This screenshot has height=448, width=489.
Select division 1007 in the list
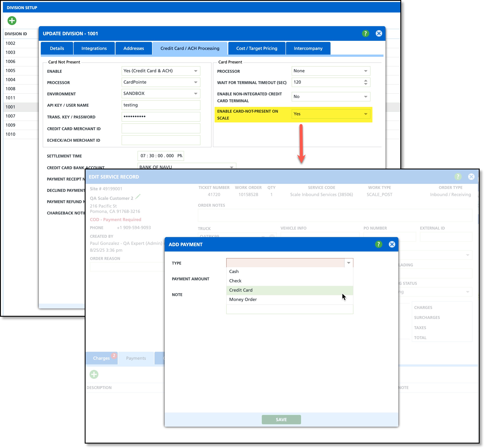[x=11, y=116]
